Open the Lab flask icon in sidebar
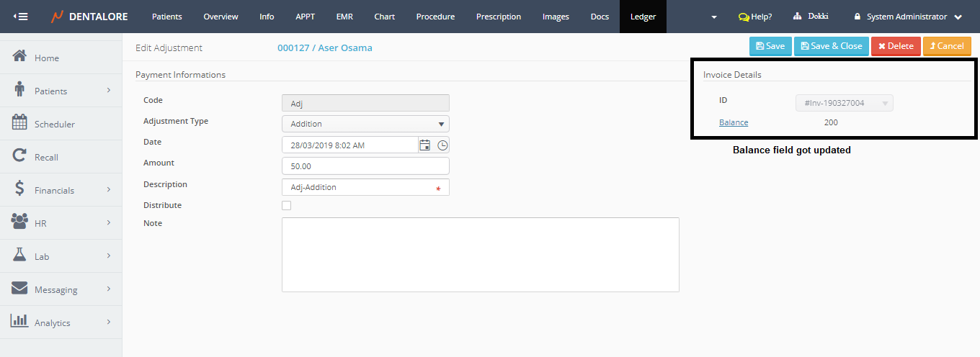The width and height of the screenshot is (980, 357). tap(20, 256)
